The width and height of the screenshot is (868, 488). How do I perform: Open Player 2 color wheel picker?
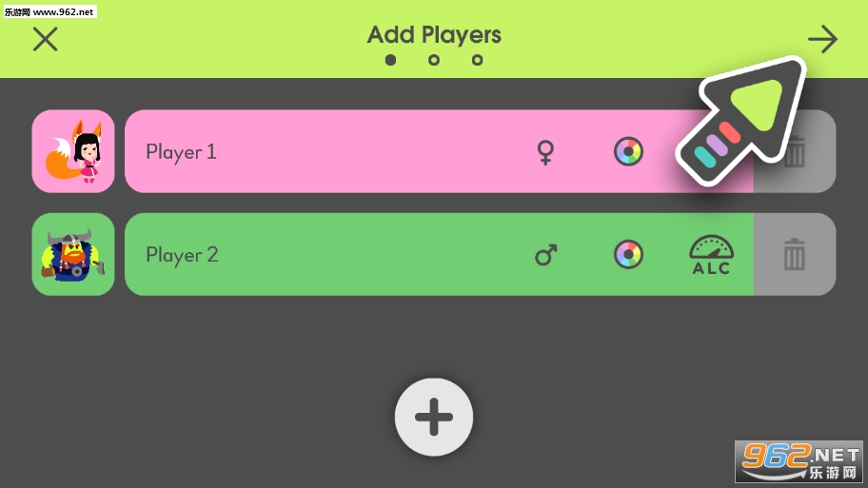coord(628,254)
